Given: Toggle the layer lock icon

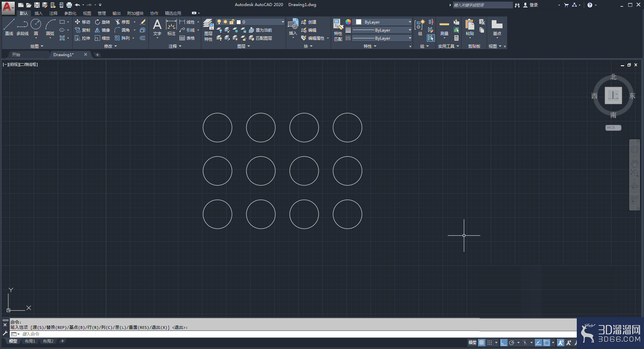Looking at the screenshot, I should coord(232,22).
